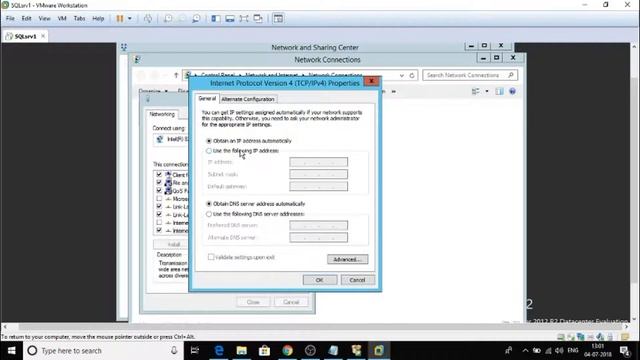Open the view options dropdown in Network Connections
The height and width of the screenshot is (360, 640).
[x=487, y=91]
